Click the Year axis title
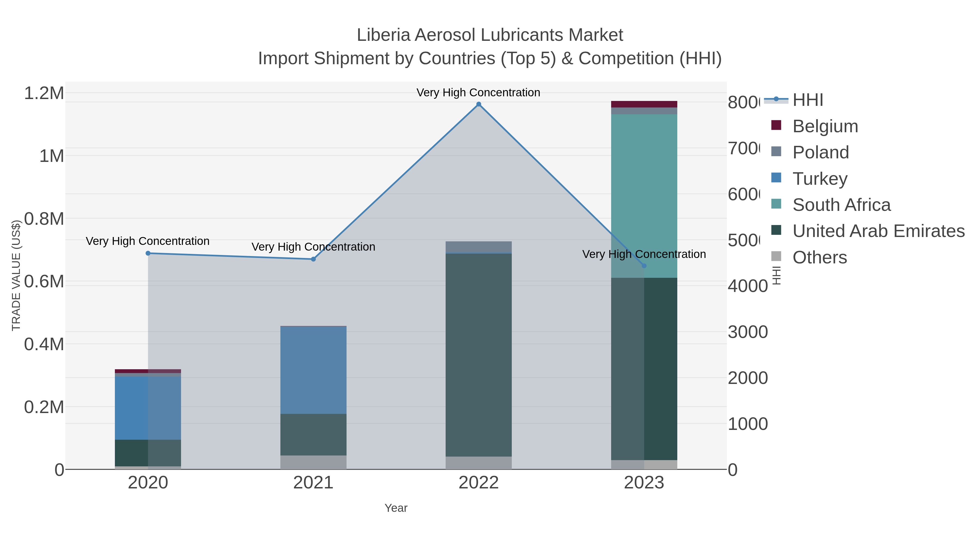Viewport: 980px width, 551px height. [396, 508]
